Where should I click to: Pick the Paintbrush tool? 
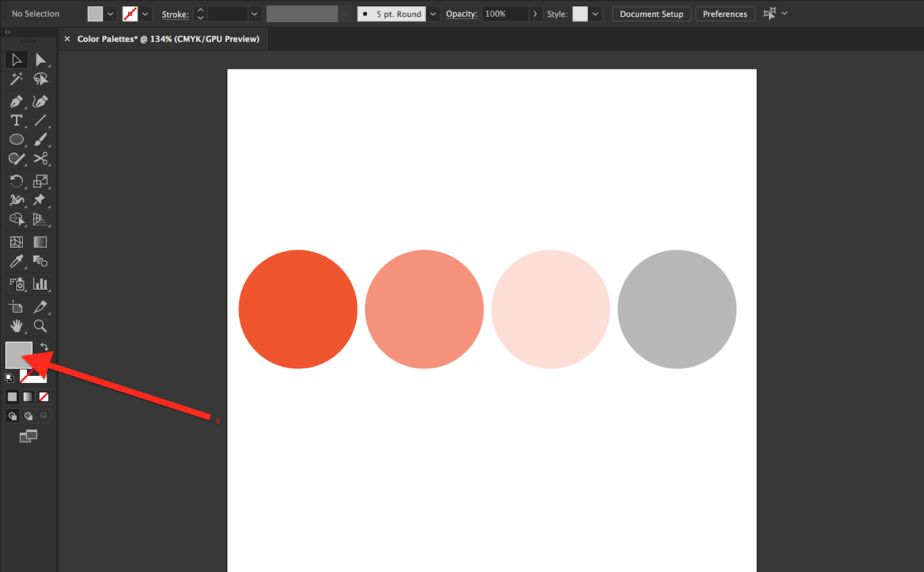click(41, 140)
